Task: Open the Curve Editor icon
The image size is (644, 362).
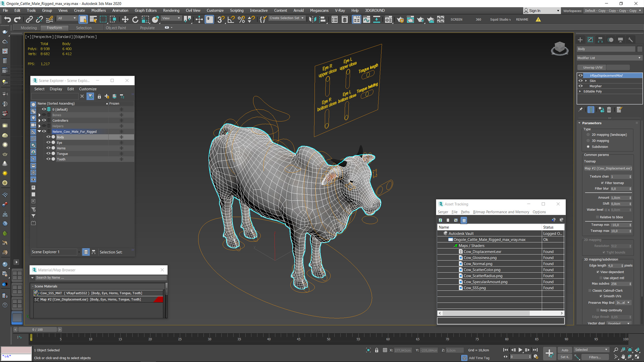Action: click(x=367, y=19)
